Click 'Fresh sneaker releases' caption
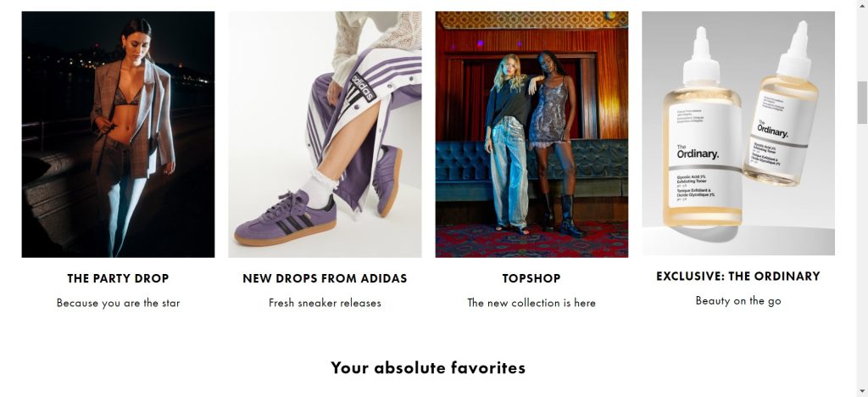Image resolution: width=868 pixels, height=397 pixels. point(325,303)
